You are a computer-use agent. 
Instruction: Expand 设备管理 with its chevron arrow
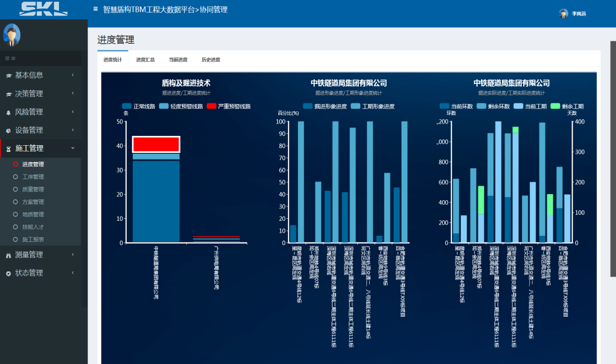point(73,130)
